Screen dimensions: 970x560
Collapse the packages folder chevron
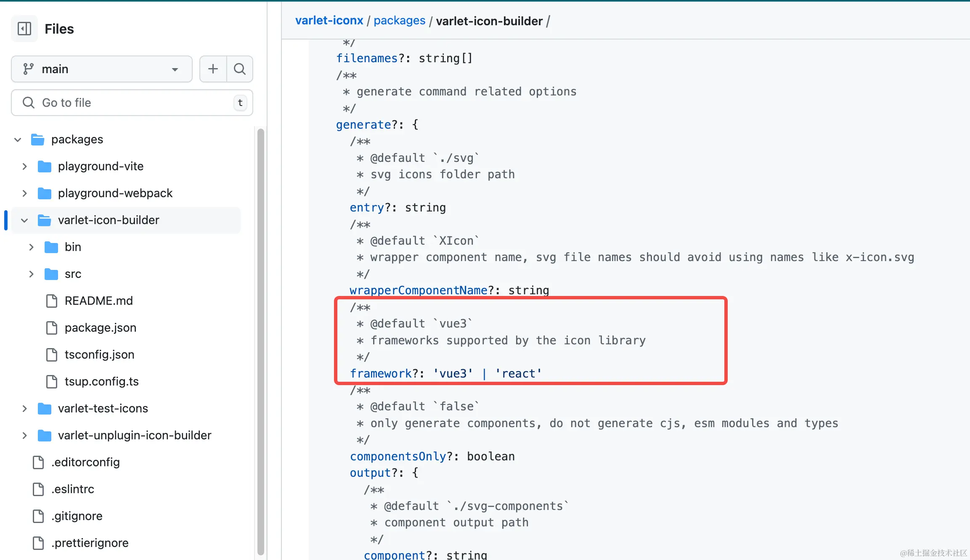point(18,140)
